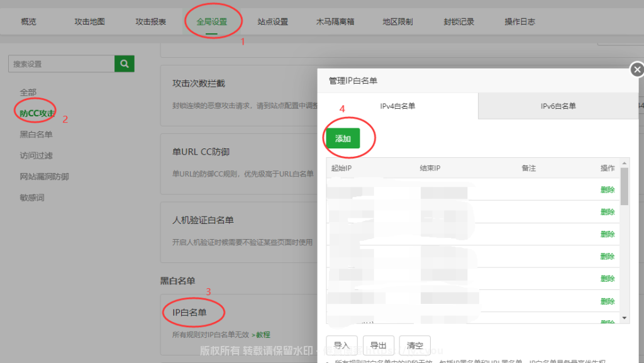Delete the first whitelist row
644x363 pixels.
tap(607, 189)
